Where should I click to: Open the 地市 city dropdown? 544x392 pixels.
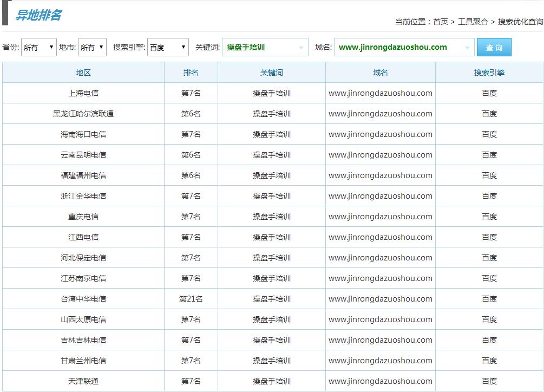click(92, 47)
